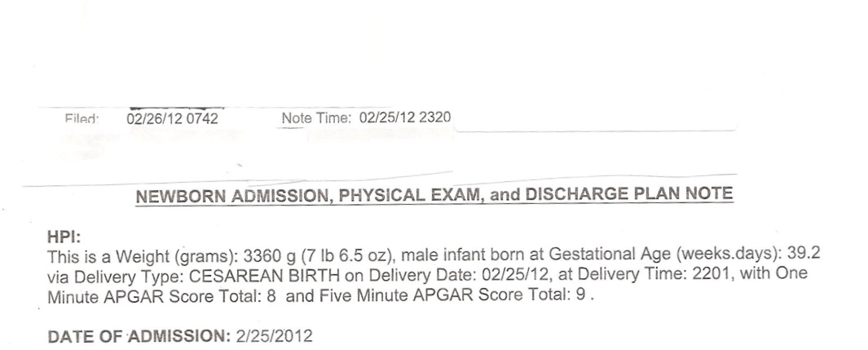This screenshot has height=350, width=868.
Task: Click the Filed date 02/26/12 0742
Action: click(x=172, y=118)
